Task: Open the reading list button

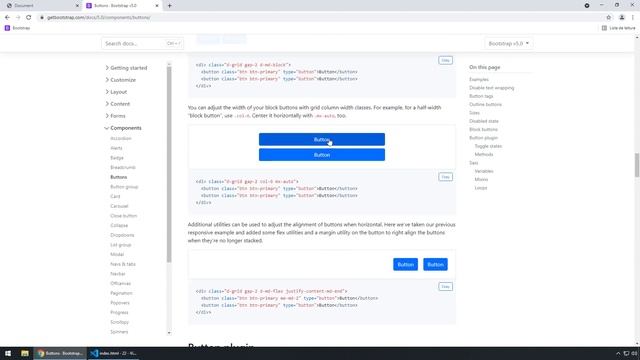Action: 618,28
